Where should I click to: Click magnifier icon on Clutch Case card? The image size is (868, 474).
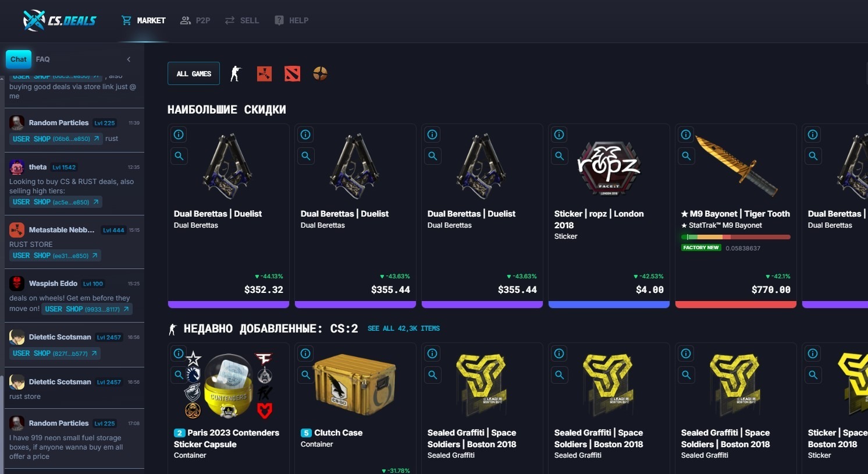(305, 375)
